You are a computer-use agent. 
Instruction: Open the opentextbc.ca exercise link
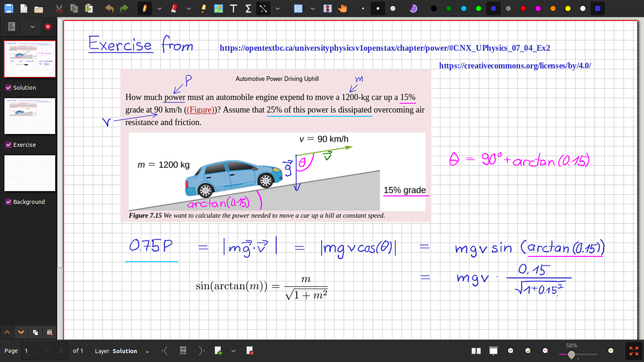(385, 48)
